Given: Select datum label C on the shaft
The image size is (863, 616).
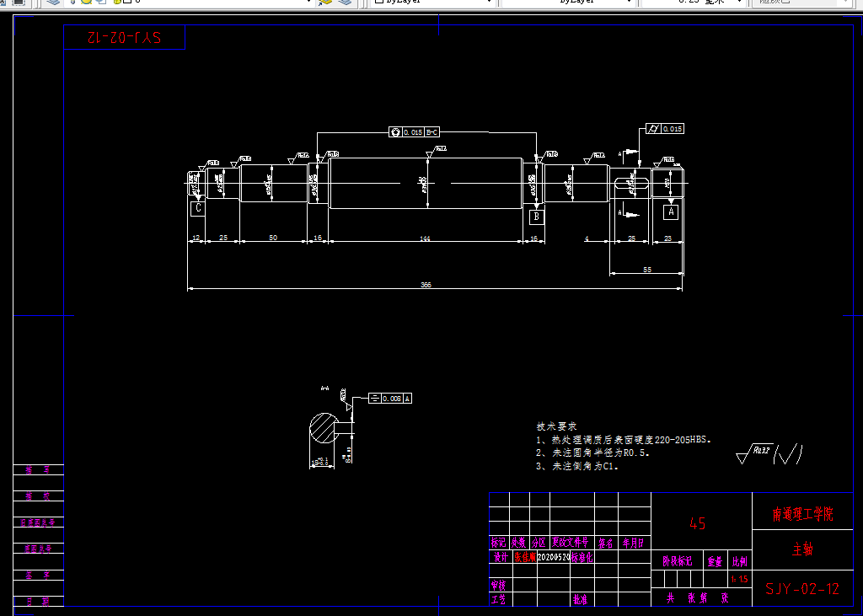Looking at the screenshot, I should 198,209.
